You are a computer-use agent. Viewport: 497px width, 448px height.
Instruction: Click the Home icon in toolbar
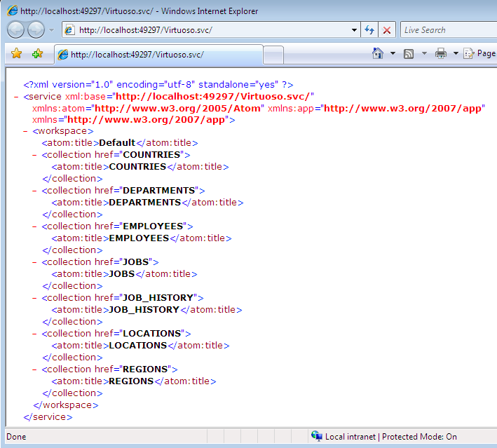[378, 53]
